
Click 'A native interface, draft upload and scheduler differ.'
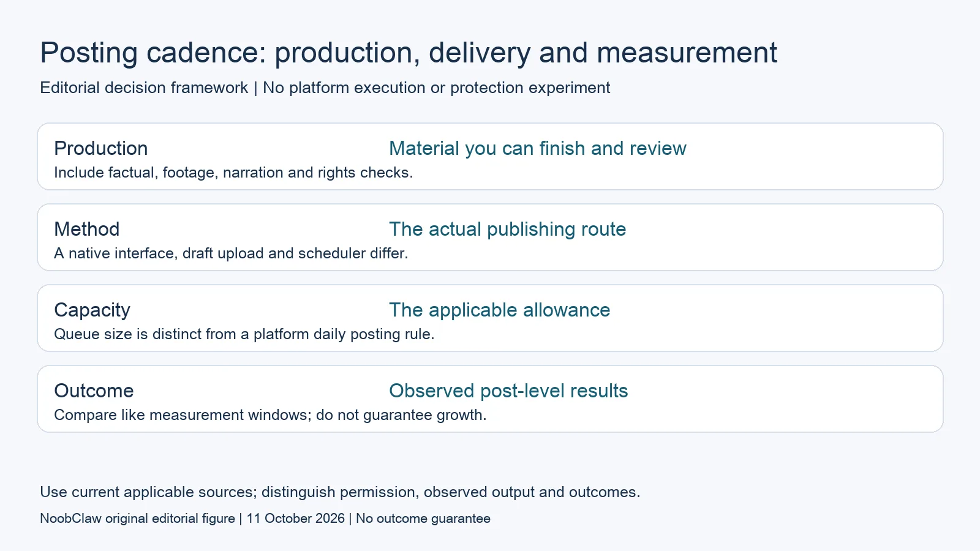(231, 253)
